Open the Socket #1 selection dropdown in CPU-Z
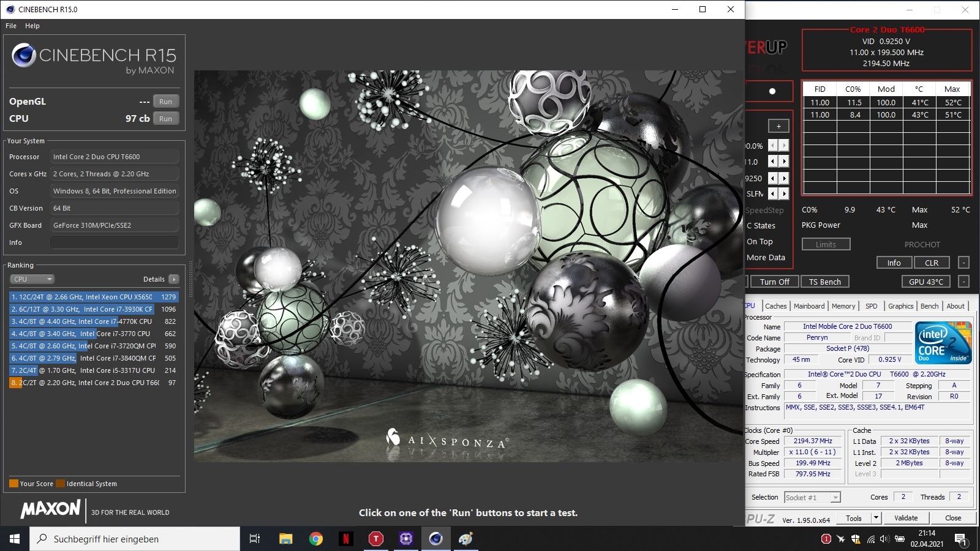 pyautogui.click(x=812, y=498)
